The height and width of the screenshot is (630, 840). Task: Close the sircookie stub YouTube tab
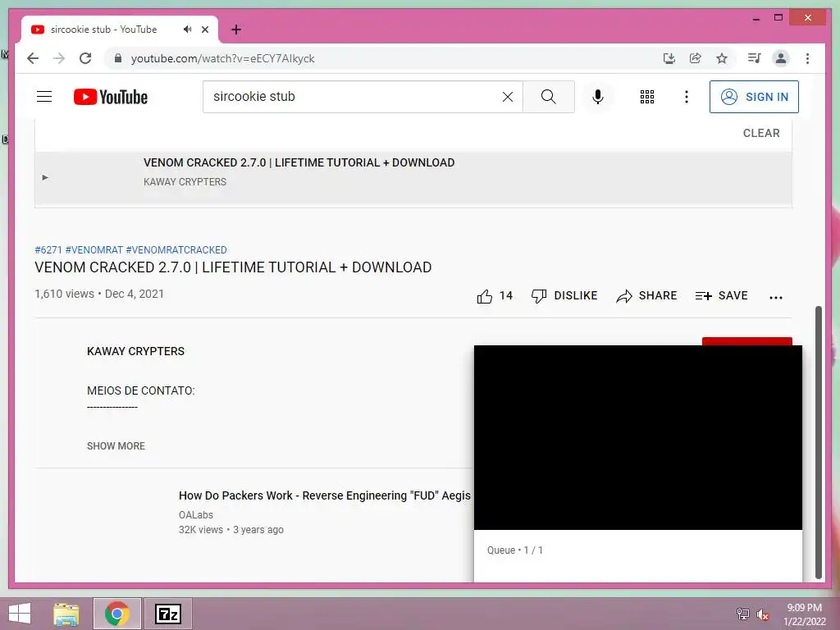204,30
